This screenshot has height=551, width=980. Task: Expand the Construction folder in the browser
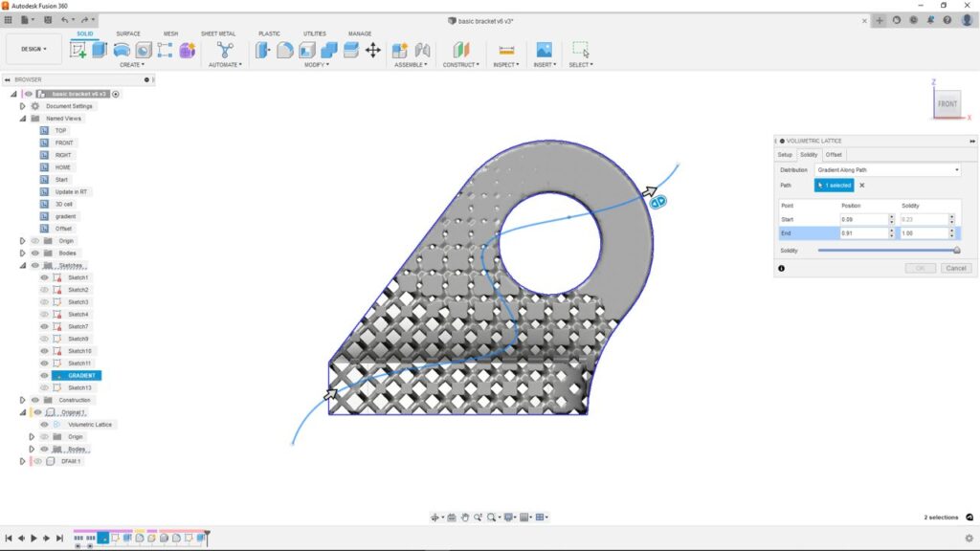[24, 399]
